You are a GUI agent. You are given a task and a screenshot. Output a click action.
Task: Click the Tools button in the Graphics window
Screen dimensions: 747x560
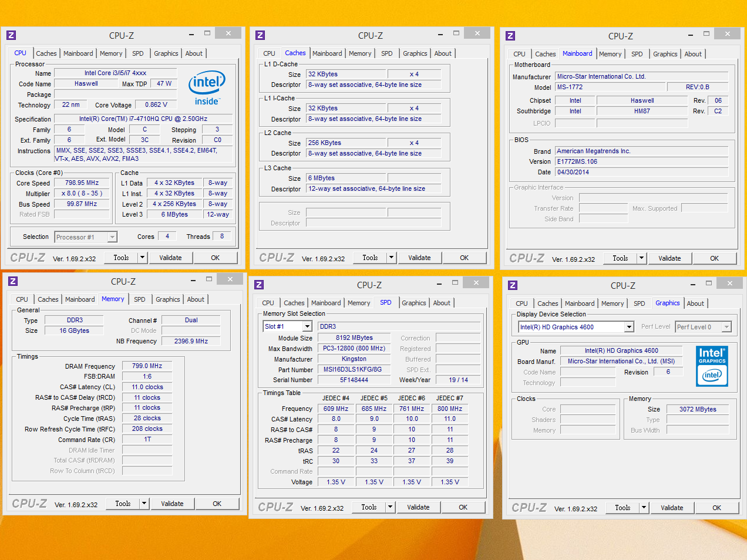coord(622,508)
